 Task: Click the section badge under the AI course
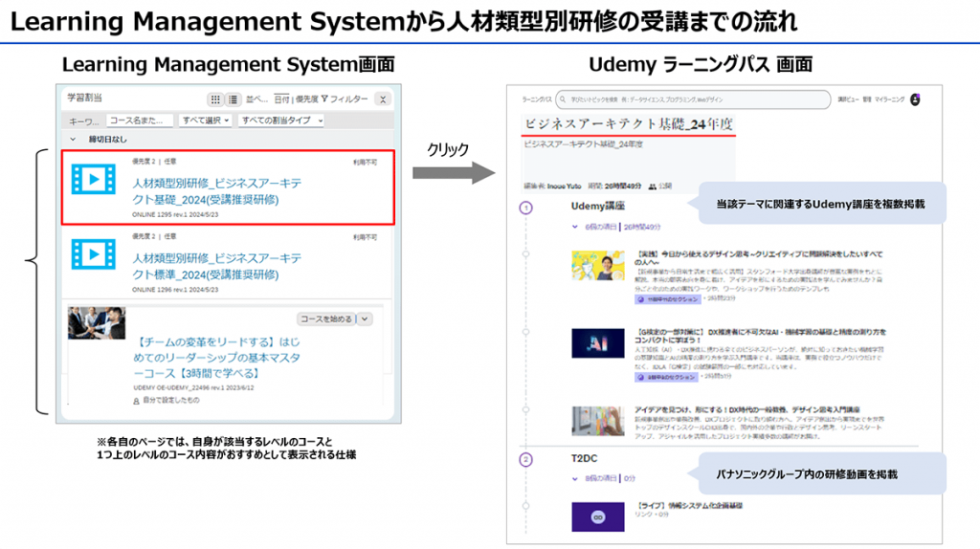(666, 377)
